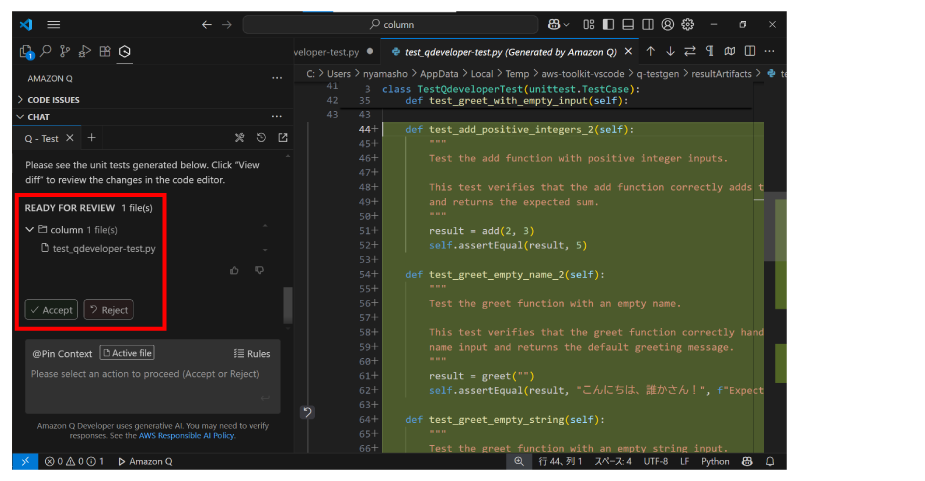Open the Source Control view
Image resolution: width=925 pixels, height=481 pixels.
pyautogui.click(x=65, y=51)
